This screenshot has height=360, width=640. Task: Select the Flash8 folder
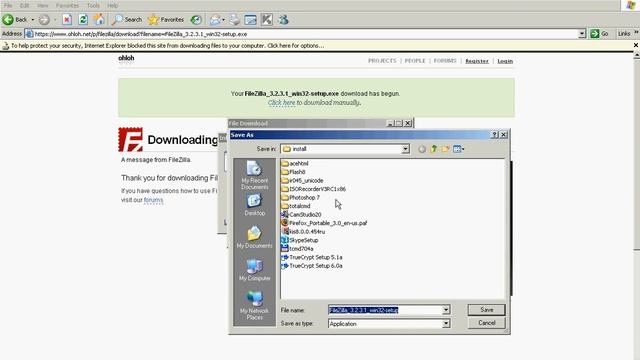[x=293, y=172]
